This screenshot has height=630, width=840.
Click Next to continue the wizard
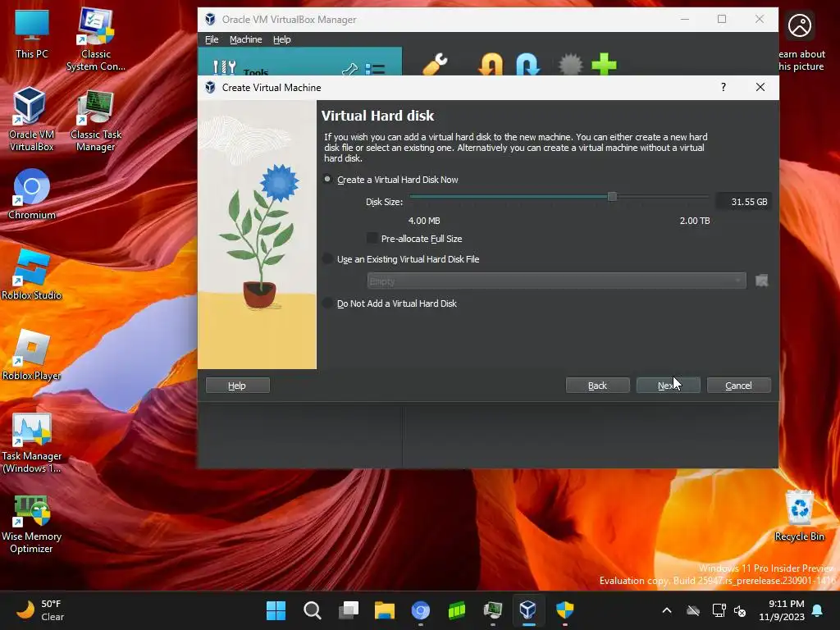click(x=668, y=386)
